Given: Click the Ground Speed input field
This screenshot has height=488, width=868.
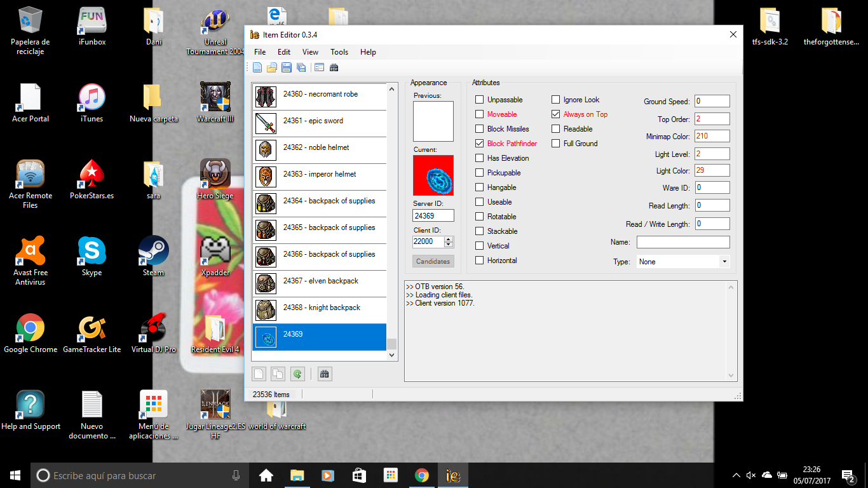Looking at the screenshot, I should [712, 101].
